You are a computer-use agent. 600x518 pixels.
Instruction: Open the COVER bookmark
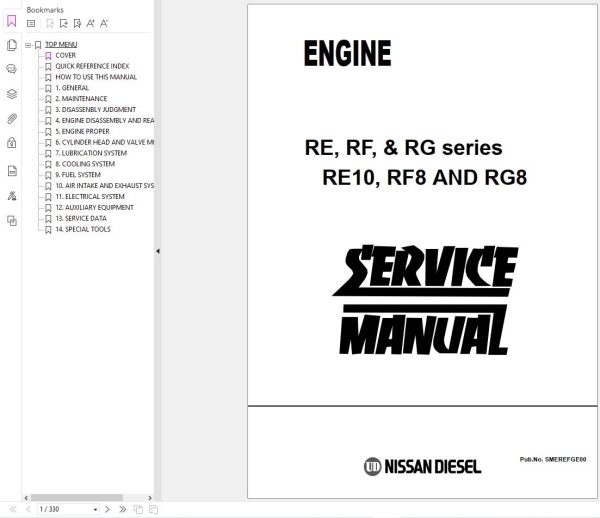pyautogui.click(x=65, y=55)
